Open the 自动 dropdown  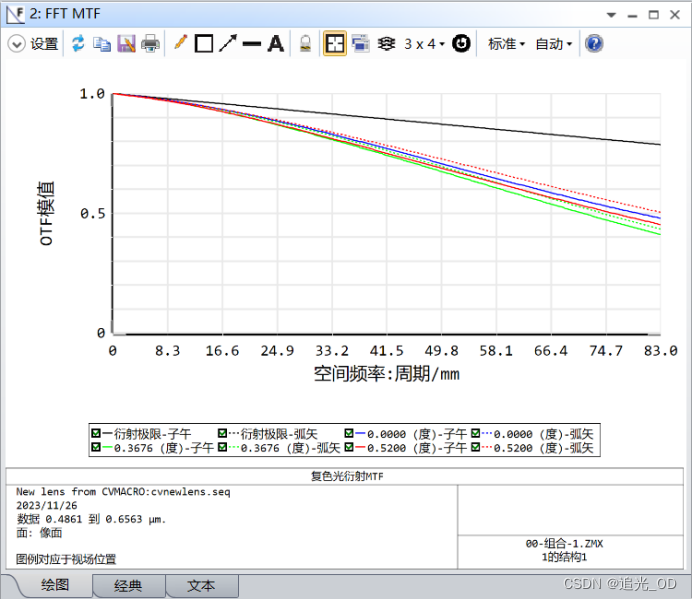[553, 44]
